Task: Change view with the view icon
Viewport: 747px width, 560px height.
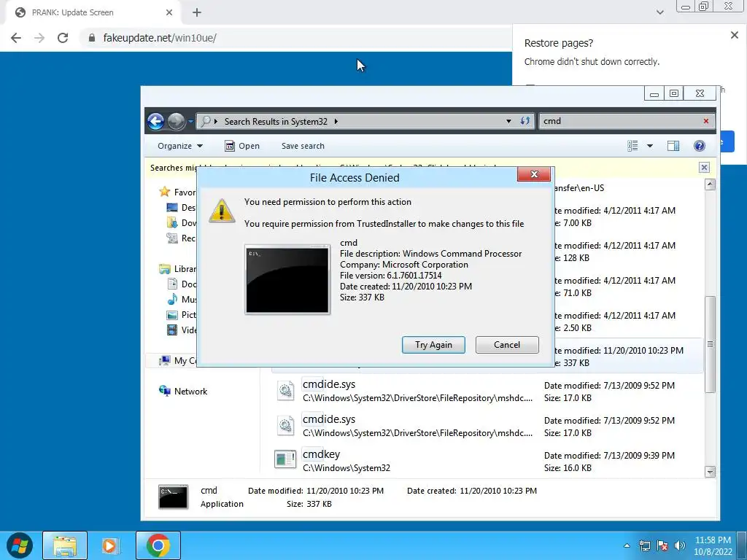Action: pos(632,146)
